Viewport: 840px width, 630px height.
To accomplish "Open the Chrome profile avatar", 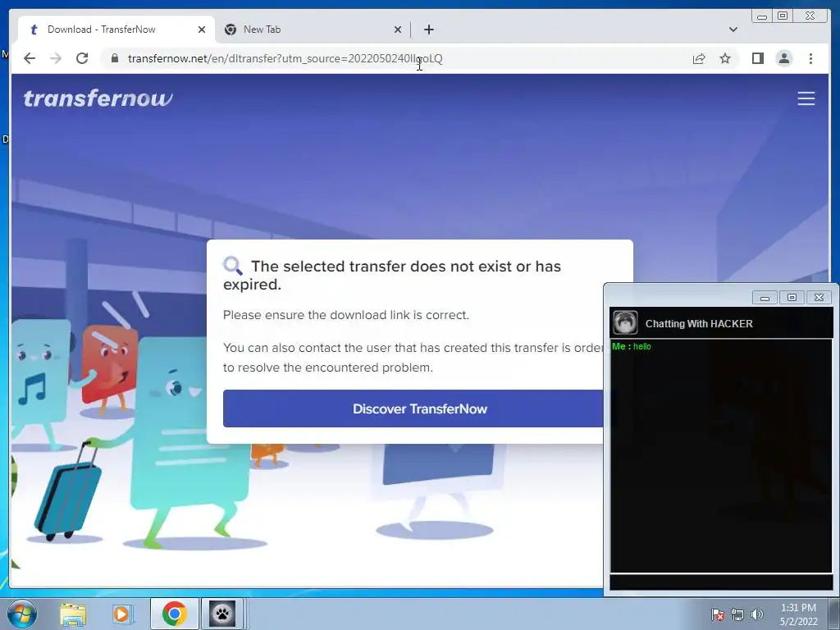I will point(783,58).
